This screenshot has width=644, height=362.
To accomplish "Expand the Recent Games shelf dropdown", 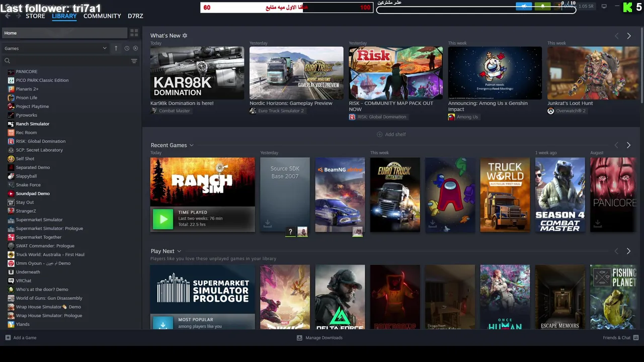I will pyautogui.click(x=191, y=145).
